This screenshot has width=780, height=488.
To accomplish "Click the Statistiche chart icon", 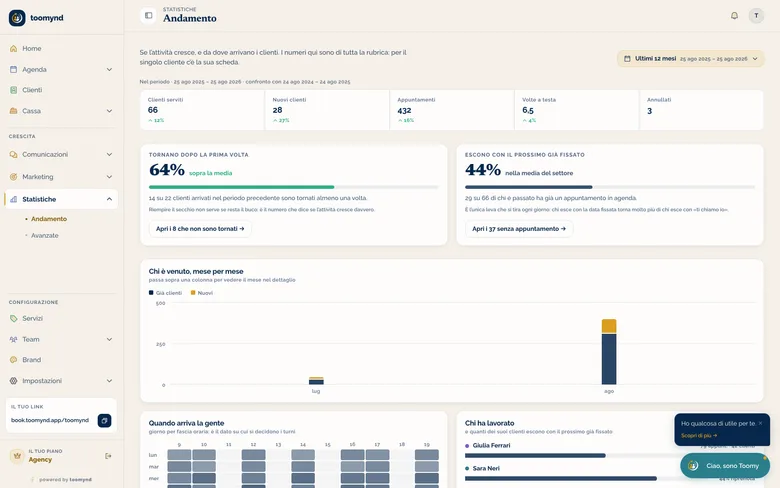I will pyautogui.click(x=13, y=199).
